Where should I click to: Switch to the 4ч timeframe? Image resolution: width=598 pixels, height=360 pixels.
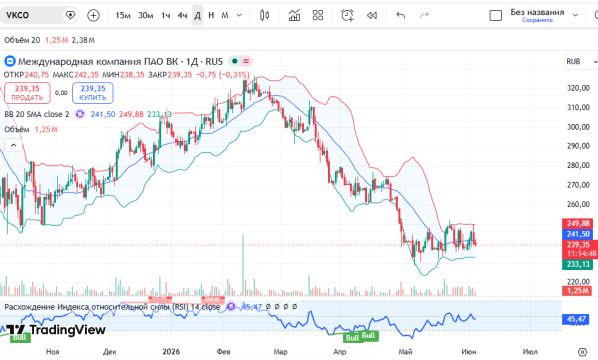182,15
